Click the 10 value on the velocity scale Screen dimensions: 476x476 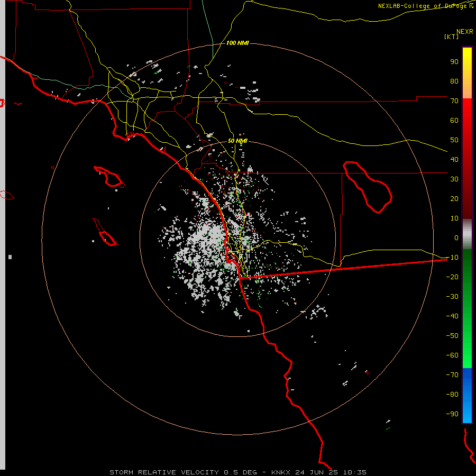tap(454, 218)
